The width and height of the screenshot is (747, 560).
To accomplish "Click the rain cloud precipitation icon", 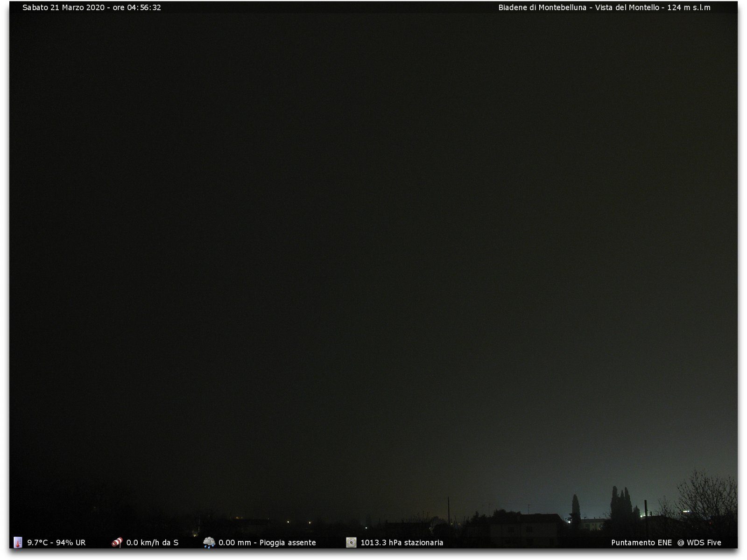I will point(209,542).
